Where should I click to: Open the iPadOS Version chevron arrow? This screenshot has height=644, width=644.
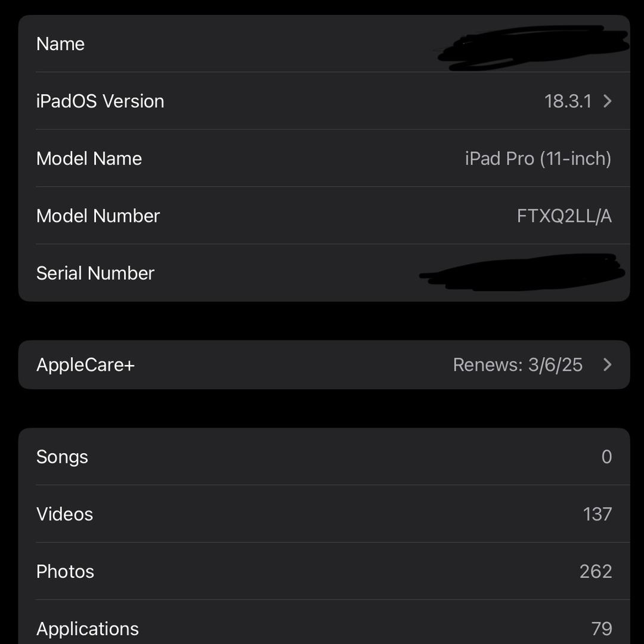607,101
